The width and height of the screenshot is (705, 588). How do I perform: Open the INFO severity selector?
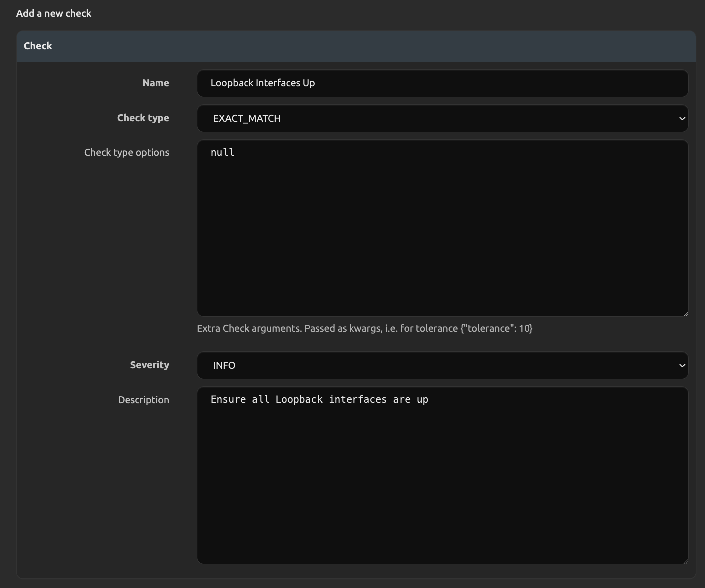point(442,366)
